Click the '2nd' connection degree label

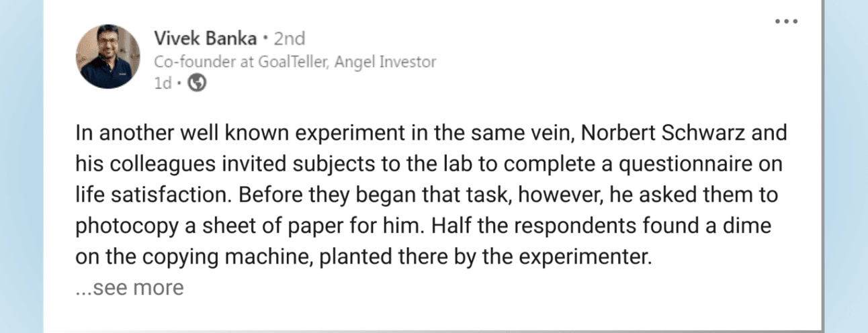click(x=289, y=38)
